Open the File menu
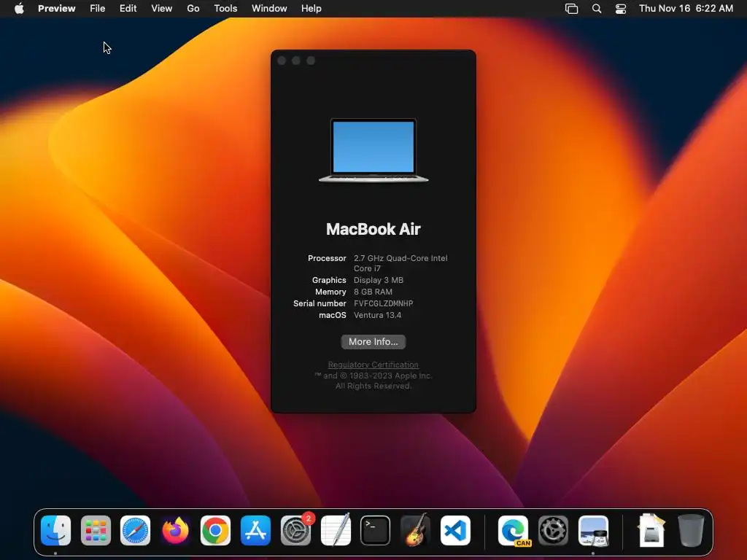Image resolution: width=747 pixels, height=560 pixels. pos(98,9)
